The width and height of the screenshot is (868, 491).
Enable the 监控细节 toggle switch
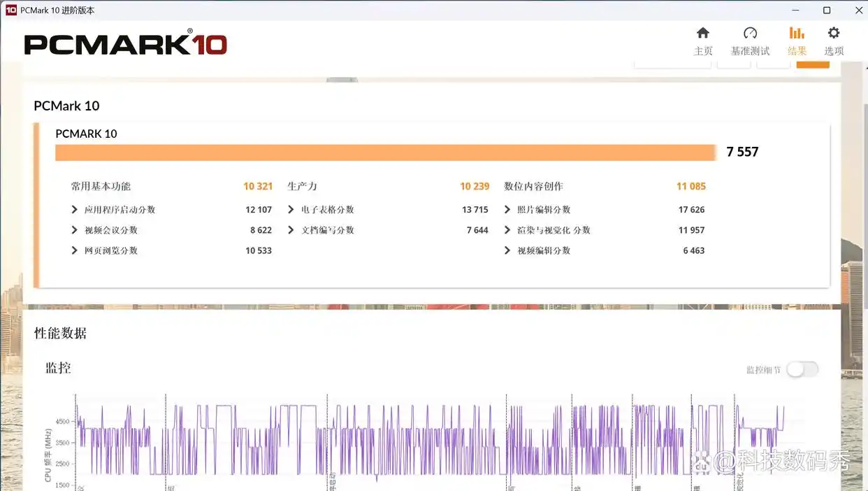pyautogui.click(x=802, y=369)
